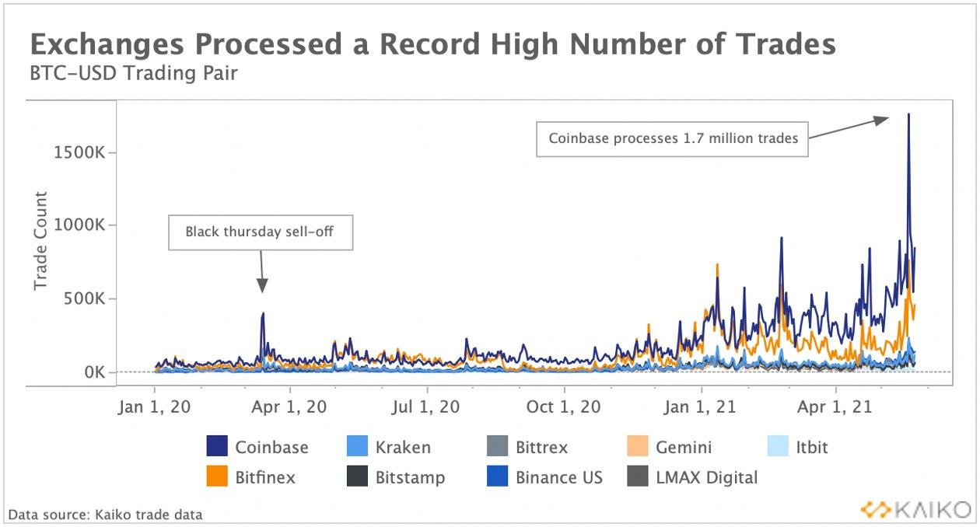Image resolution: width=980 pixels, height=527 pixels.
Task: Click the Black thursday sell-off annotation
Action: 261,232
